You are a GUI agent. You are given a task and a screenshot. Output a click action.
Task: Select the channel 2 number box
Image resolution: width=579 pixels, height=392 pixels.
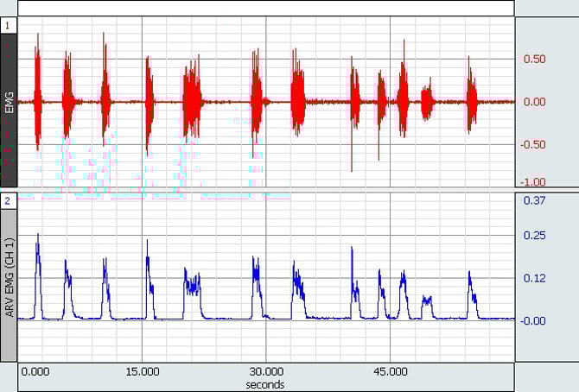pos(8,201)
